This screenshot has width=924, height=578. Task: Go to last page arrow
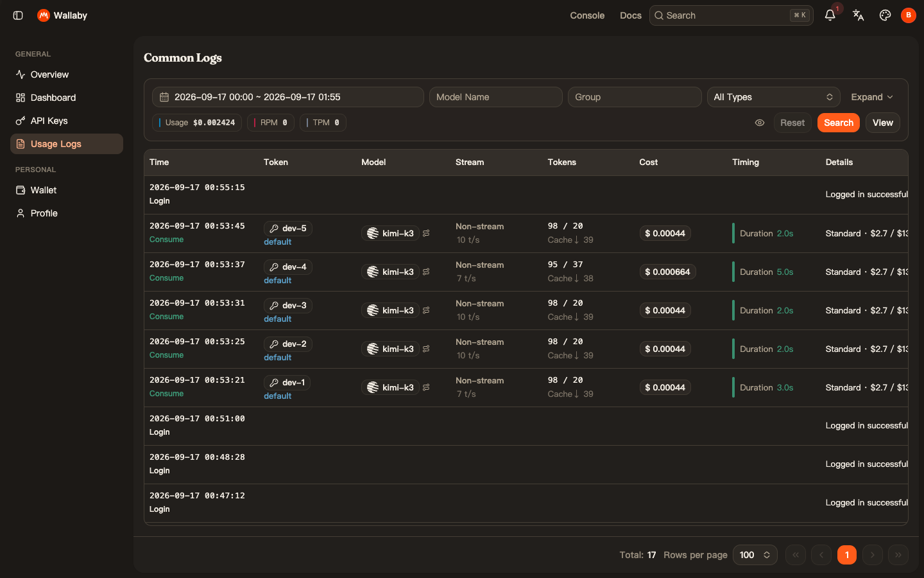(898, 555)
